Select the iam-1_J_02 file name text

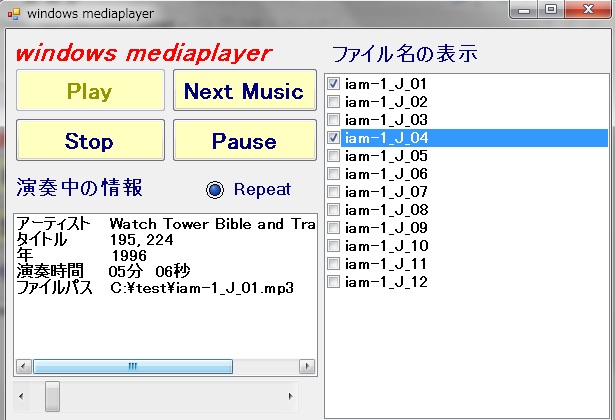(x=386, y=102)
